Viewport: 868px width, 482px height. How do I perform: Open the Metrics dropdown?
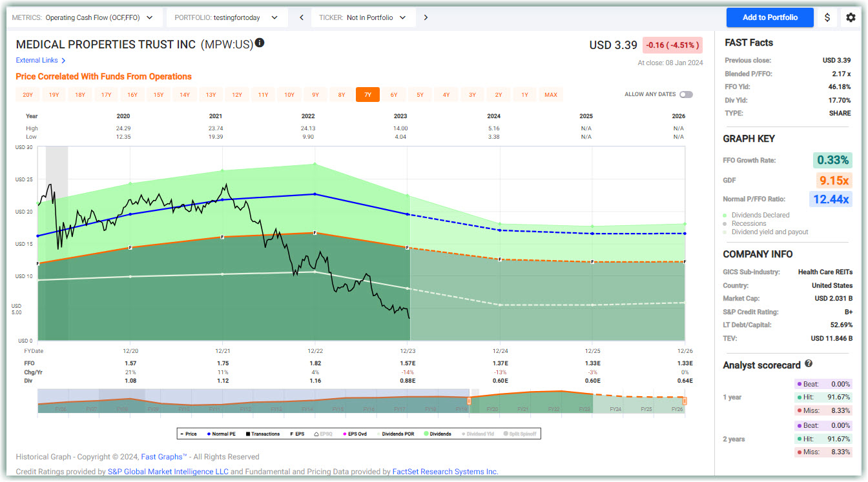pyautogui.click(x=85, y=17)
